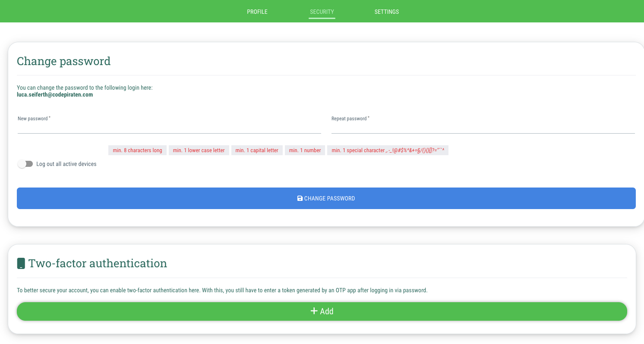Click the Add two-factor authentication button
644x344 pixels.
322,311
